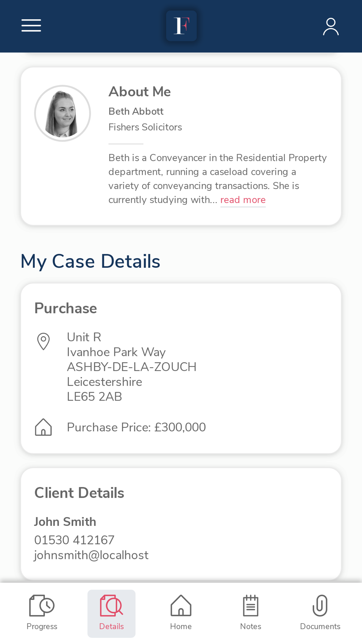Tap Beth Abbott's profile photo
This screenshot has width=362, height=644.
click(x=63, y=113)
